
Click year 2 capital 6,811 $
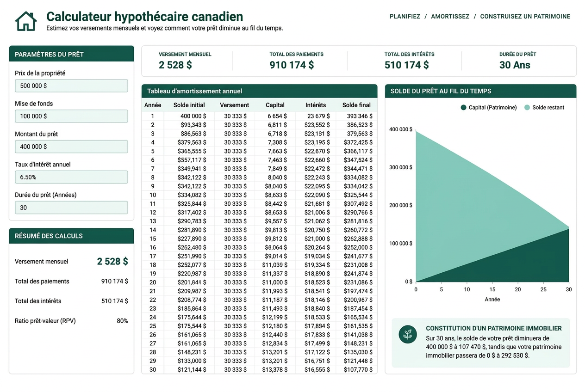click(x=277, y=125)
